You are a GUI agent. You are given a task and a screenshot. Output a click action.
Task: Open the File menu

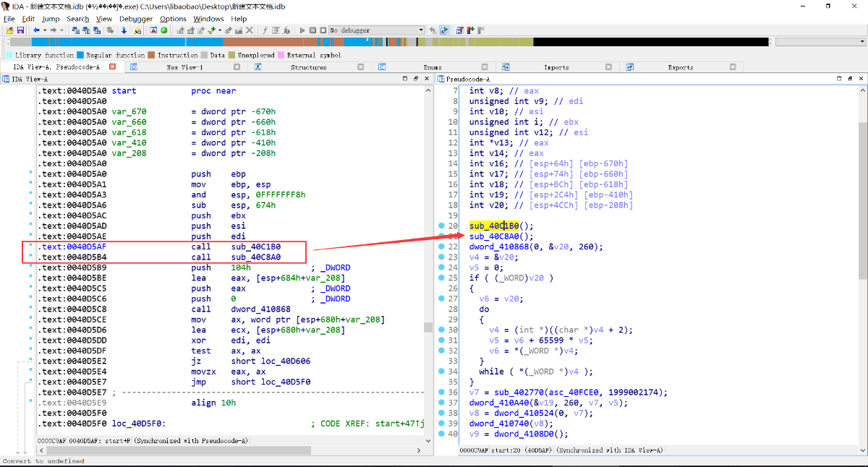tap(9, 19)
